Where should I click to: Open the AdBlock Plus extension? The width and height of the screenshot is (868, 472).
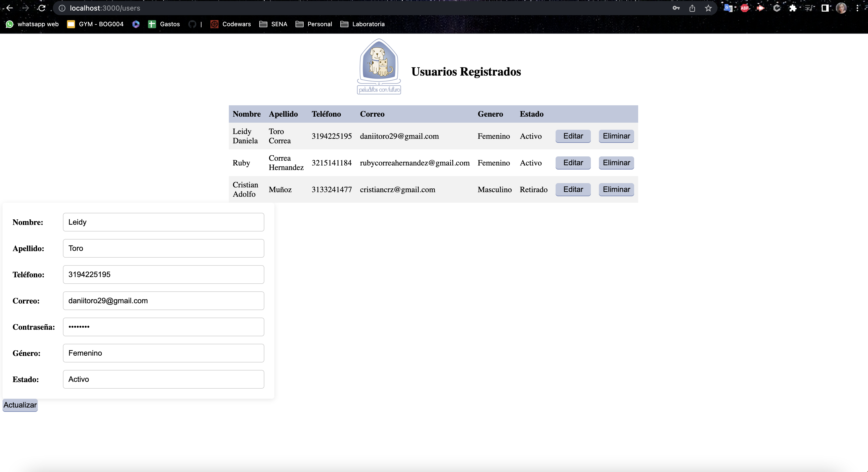click(x=745, y=8)
